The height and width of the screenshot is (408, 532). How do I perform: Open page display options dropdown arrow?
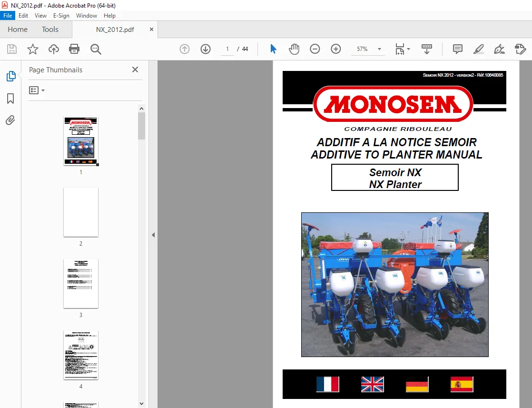coord(408,49)
